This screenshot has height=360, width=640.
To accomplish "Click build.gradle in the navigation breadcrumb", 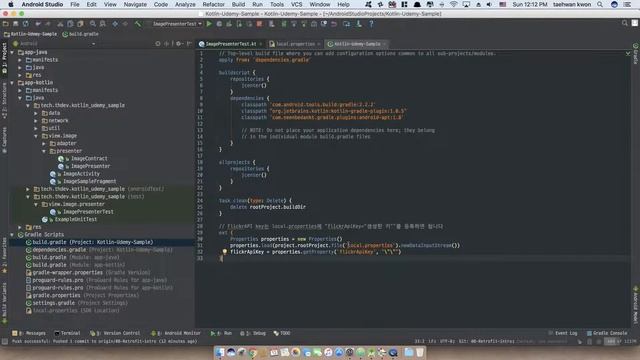I will click(x=80, y=34).
